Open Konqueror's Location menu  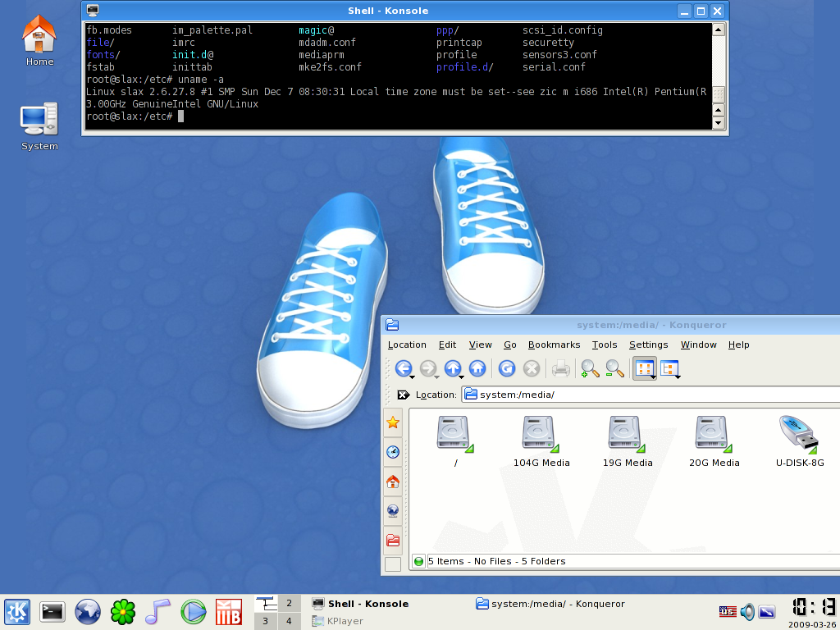tap(407, 345)
